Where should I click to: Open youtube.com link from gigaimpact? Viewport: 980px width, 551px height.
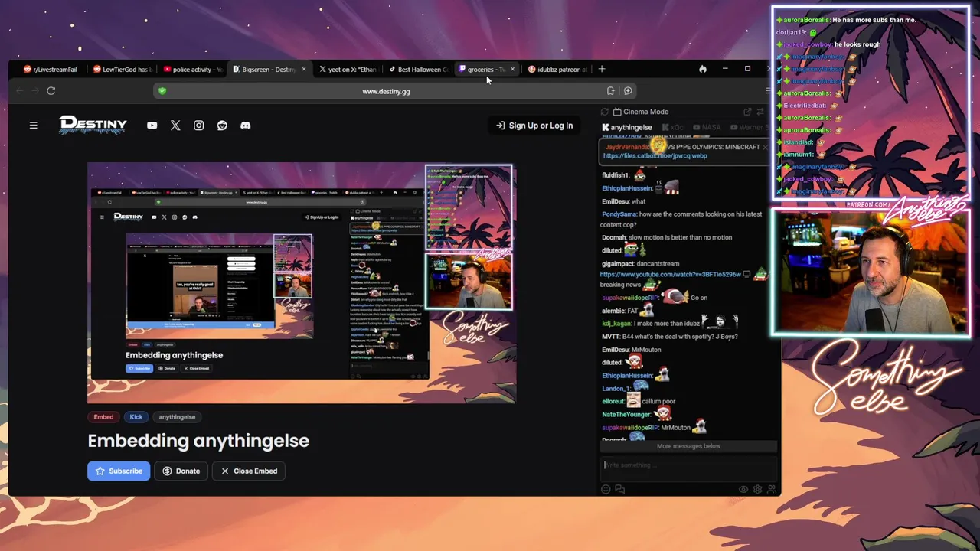[x=670, y=274]
